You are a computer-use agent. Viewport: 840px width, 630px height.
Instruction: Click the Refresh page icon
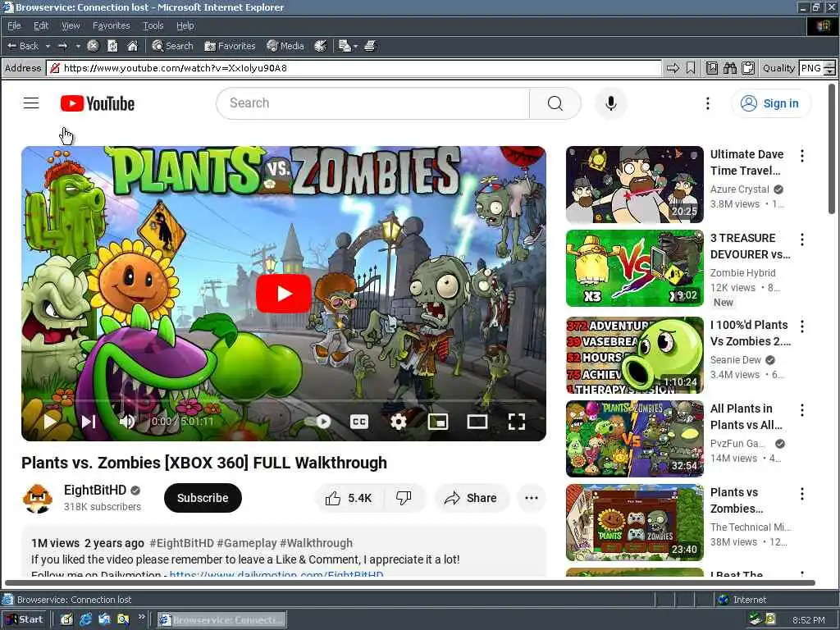(112, 46)
